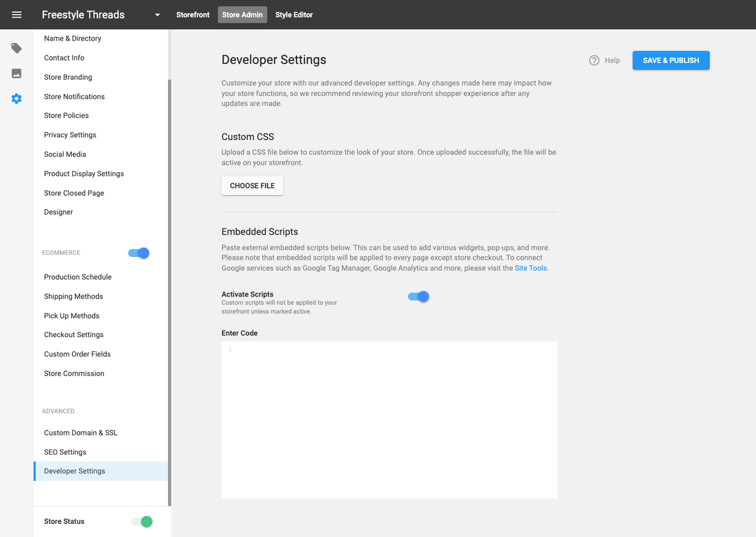Image resolution: width=756 pixels, height=537 pixels.
Task: Open the image gallery sidebar icon
Action: [16, 74]
